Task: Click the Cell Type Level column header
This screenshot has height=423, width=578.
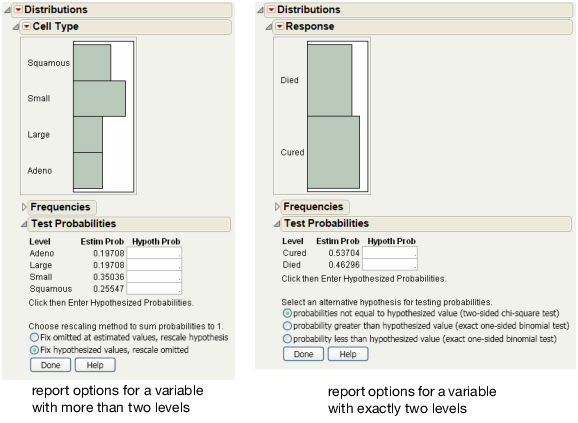Action: coord(40,242)
